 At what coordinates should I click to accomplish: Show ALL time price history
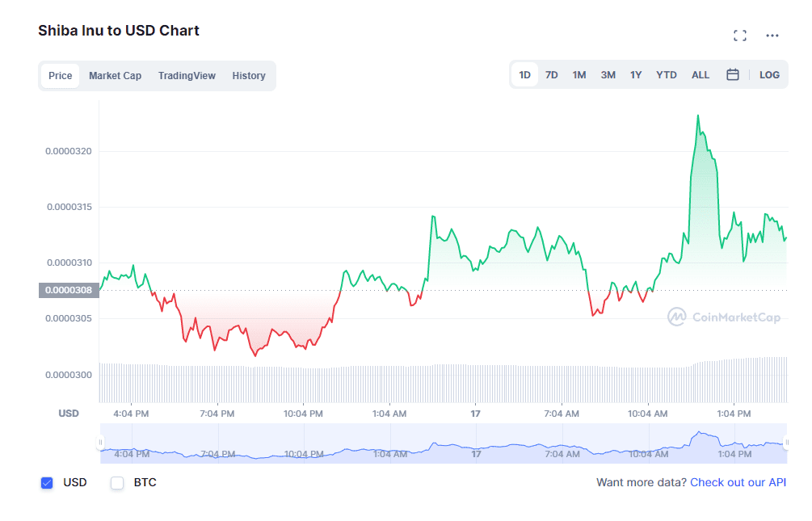701,75
